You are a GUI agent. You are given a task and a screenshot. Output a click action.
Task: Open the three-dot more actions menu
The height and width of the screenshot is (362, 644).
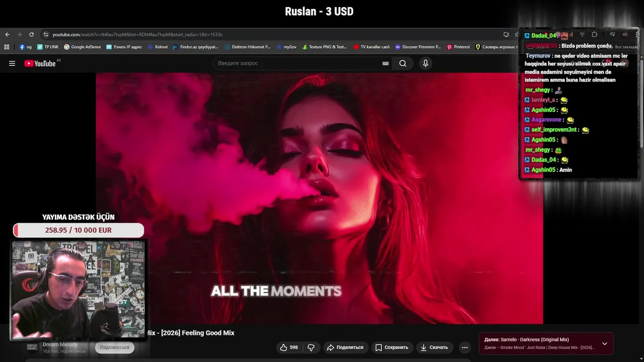pyautogui.click(x=465, y=347)
